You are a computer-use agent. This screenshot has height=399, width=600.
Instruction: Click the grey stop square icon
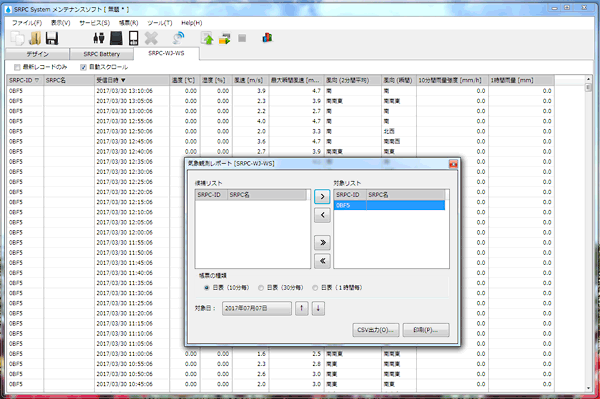click(x=242, y=38)
